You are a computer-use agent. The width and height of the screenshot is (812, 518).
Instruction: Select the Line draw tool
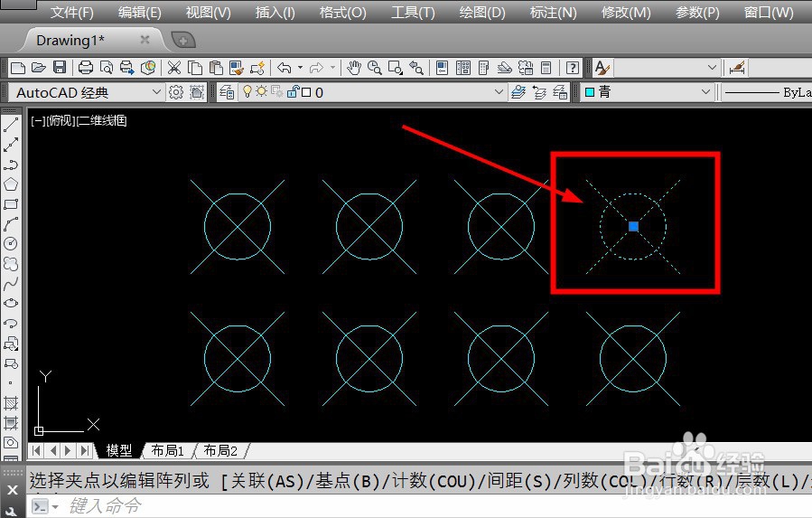[11, 125]
